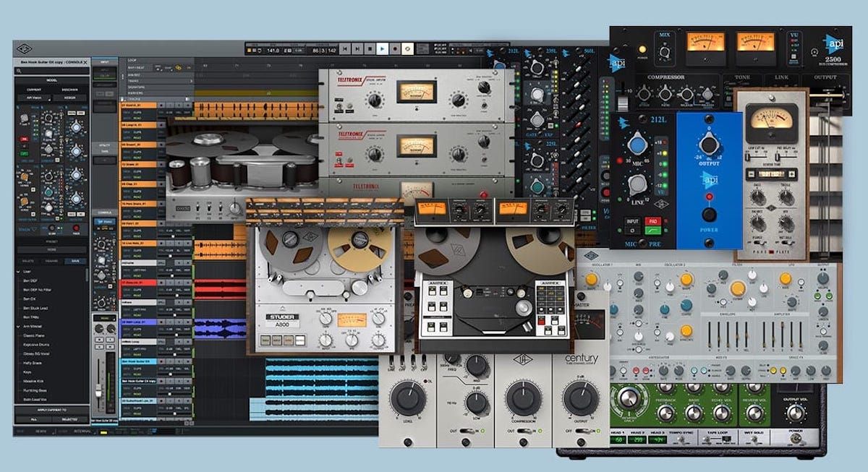Click the LINE knob on API 212L
This screenshot has width=868, height=472.
click(637, 186)
